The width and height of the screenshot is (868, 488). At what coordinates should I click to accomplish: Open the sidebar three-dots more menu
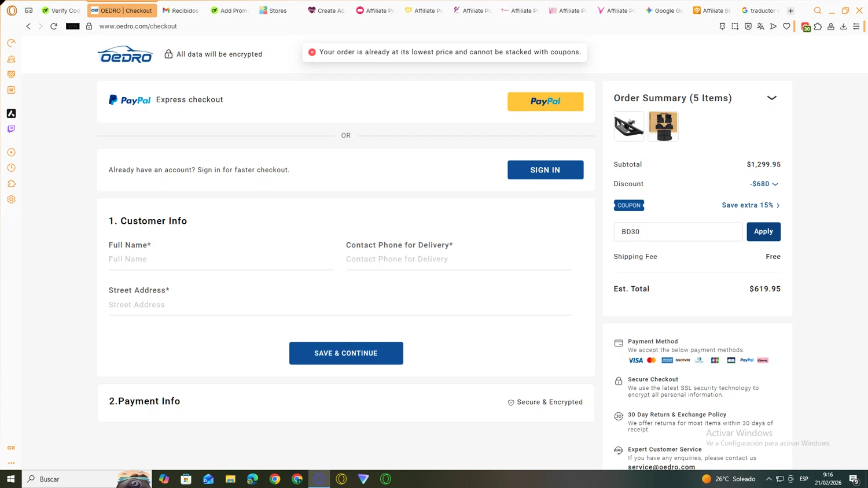click(11, 463)
